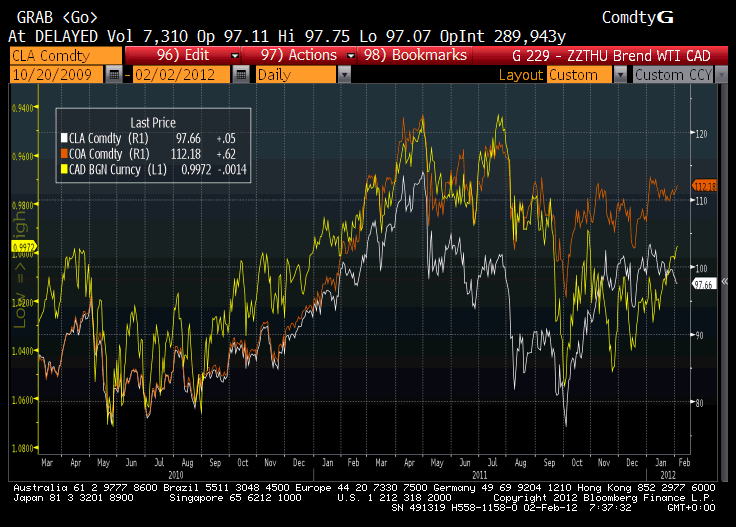Click the 120 label on right axis

(701, 134)
